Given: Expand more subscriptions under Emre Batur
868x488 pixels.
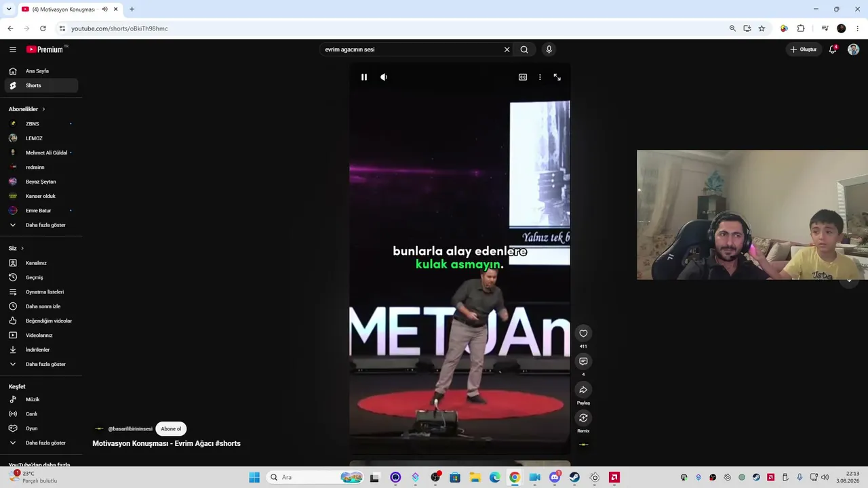Looking at the screenshot, I should 41,225.
